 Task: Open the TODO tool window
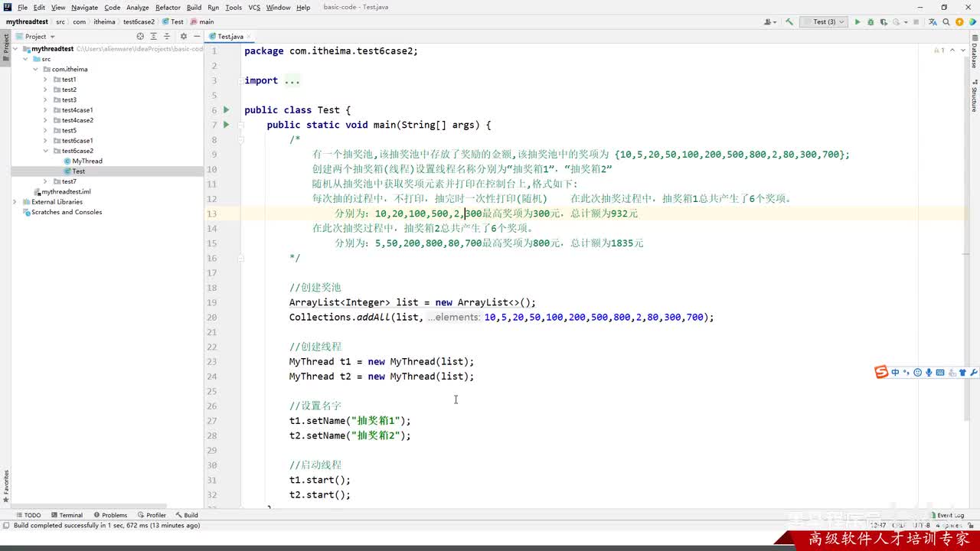point(28,515)
